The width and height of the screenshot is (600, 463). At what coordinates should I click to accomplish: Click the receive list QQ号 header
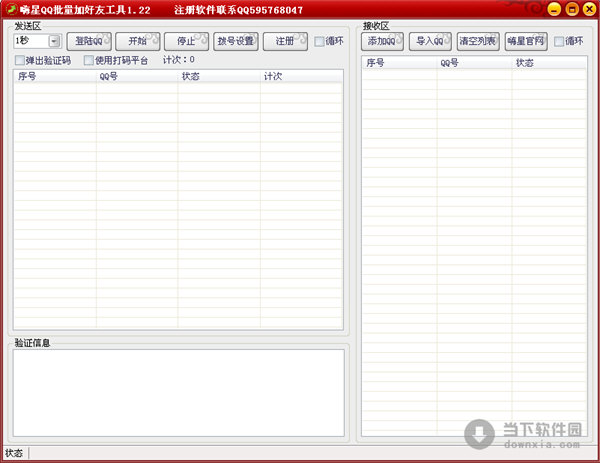(x=474, y=63)
